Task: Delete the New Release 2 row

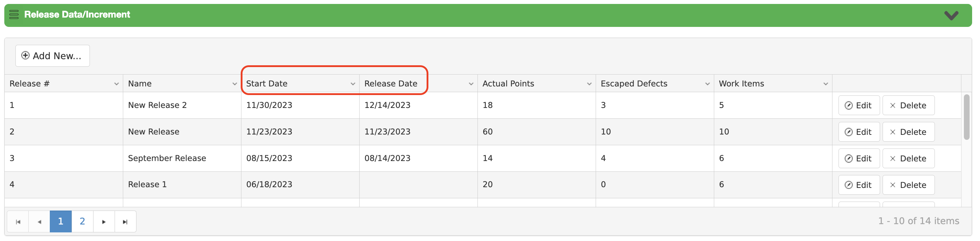Action: (908, 105)
